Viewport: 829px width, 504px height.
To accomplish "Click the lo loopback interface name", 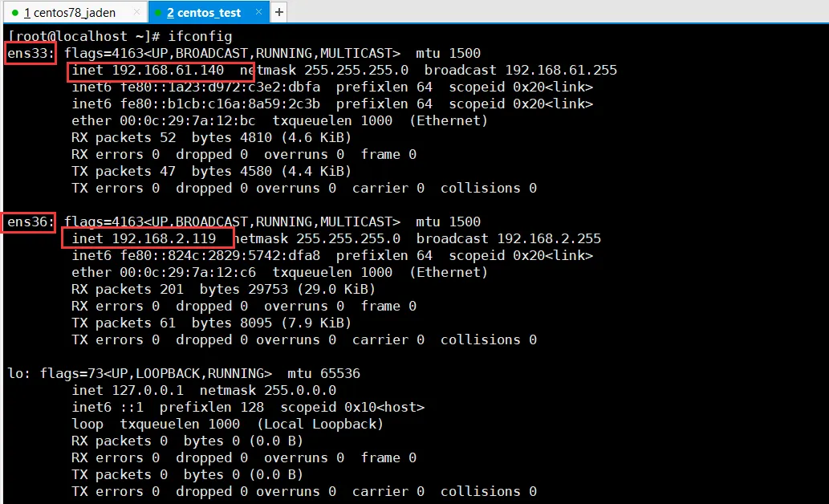I will coord(16,373).
